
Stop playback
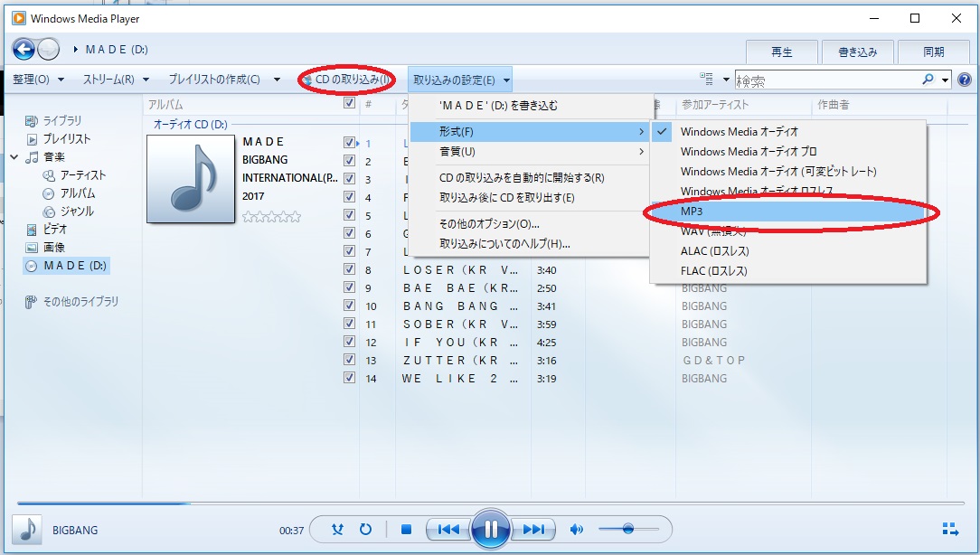(406, 530)
